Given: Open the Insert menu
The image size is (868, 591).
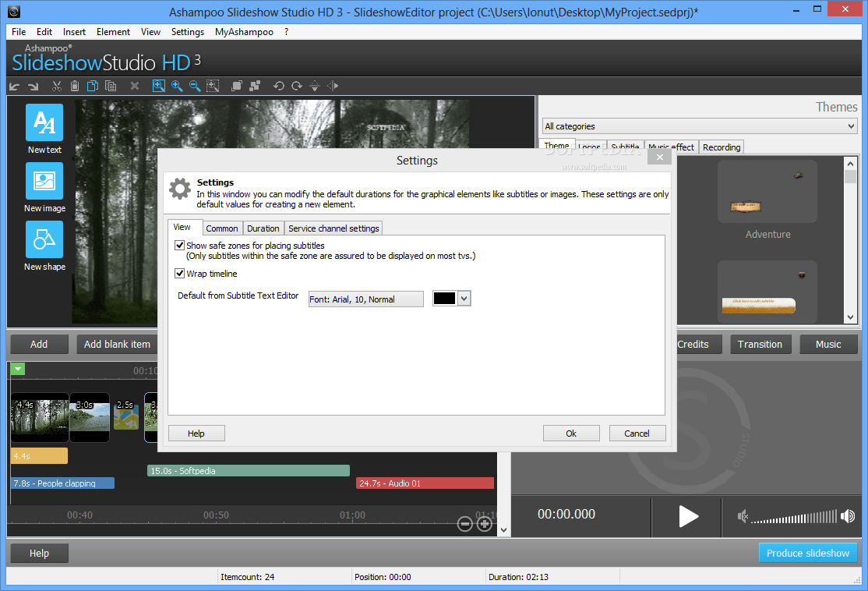Looking at the screenshot, I should pyautogui.click(x=74, y=32).
